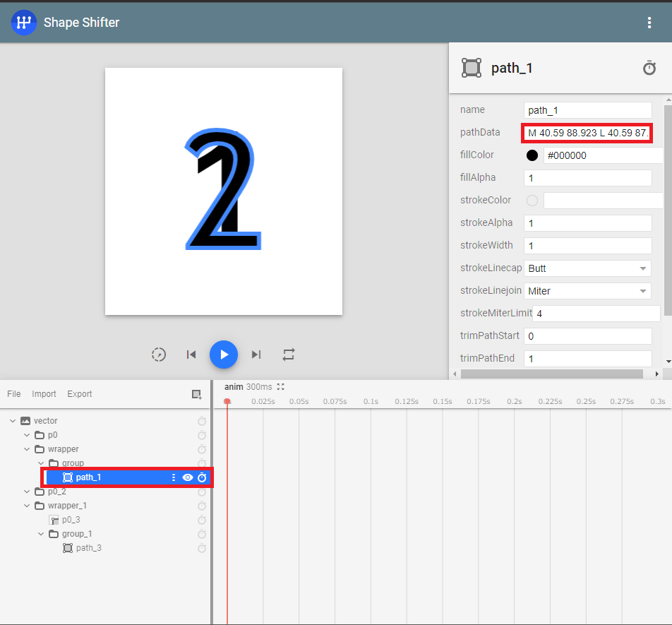
Task: Click stopwatch icon on vector row
Action: tap(202, 421)
